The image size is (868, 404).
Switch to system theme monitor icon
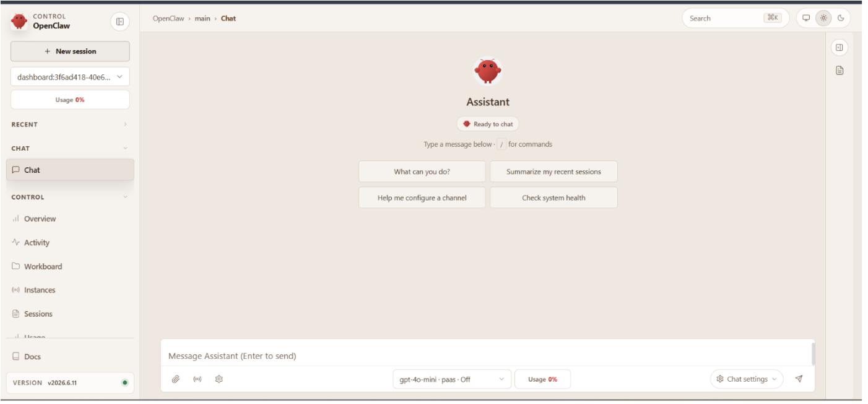[x=806, y=18]
